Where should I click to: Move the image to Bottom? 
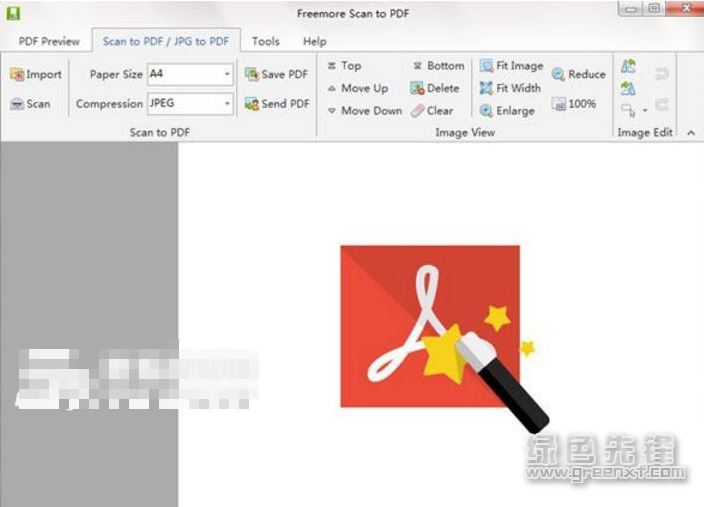(439, 66)
